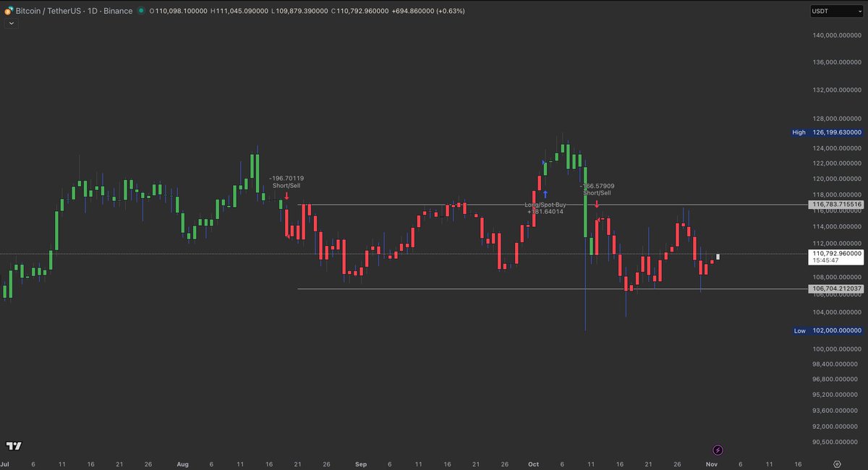Click the blue Long/Spot-Buy arrow marker
The image size is (868, 470).
(x=545, y=194)
